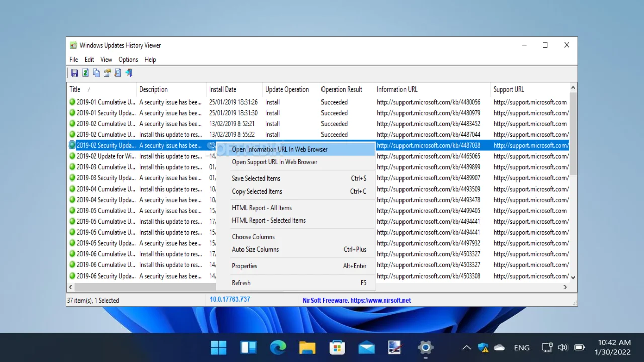The height and width of the screenshot is (362, 644).
Task: Click the OneDrive cloud tray icon
Action: pos(499,347)
